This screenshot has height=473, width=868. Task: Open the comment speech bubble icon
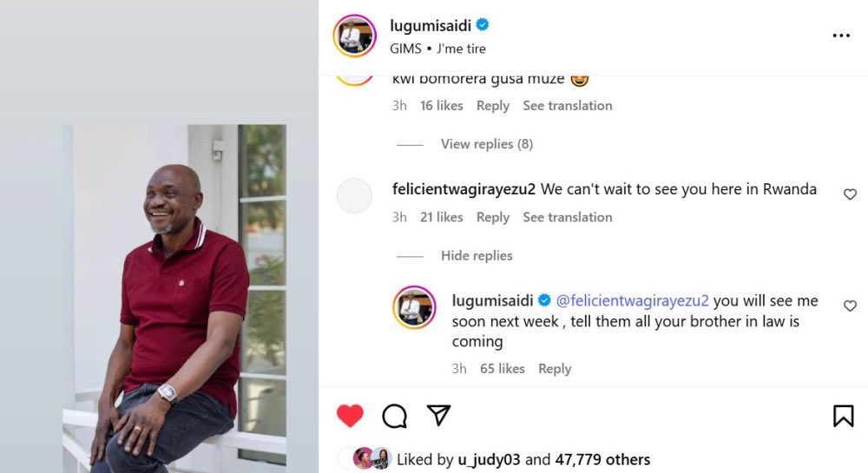395,417
